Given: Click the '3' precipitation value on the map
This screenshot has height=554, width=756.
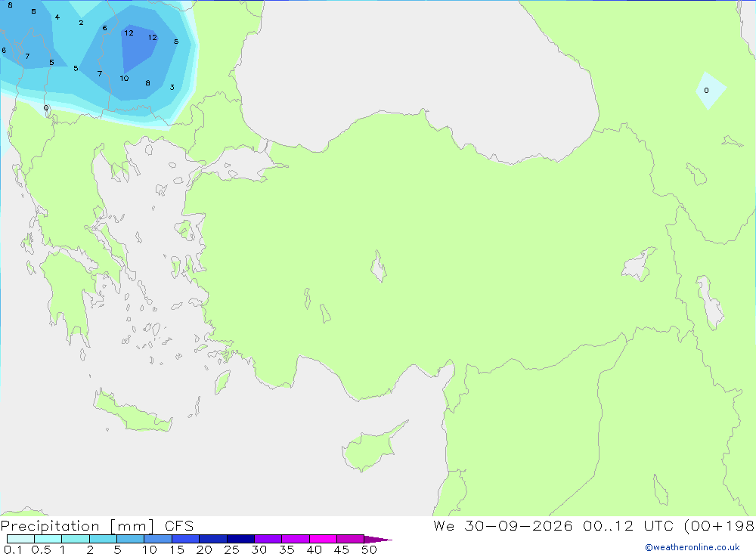Looking at the screenshot, I should (x=172, y=87).
